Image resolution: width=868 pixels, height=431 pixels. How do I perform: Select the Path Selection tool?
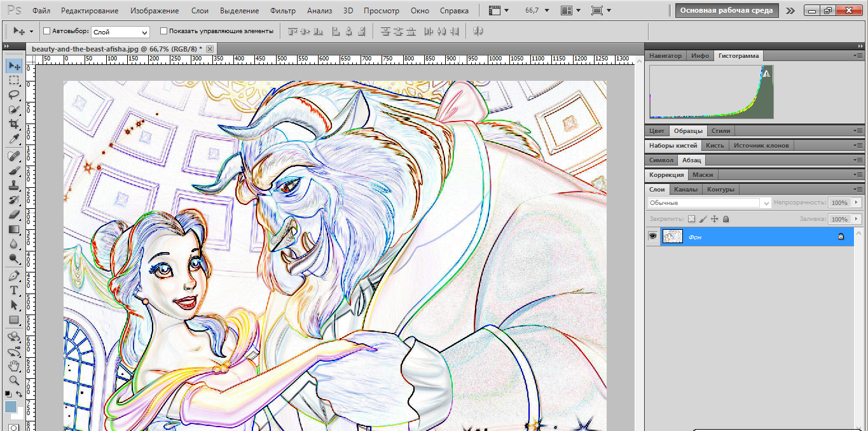(x=14, y=306)
